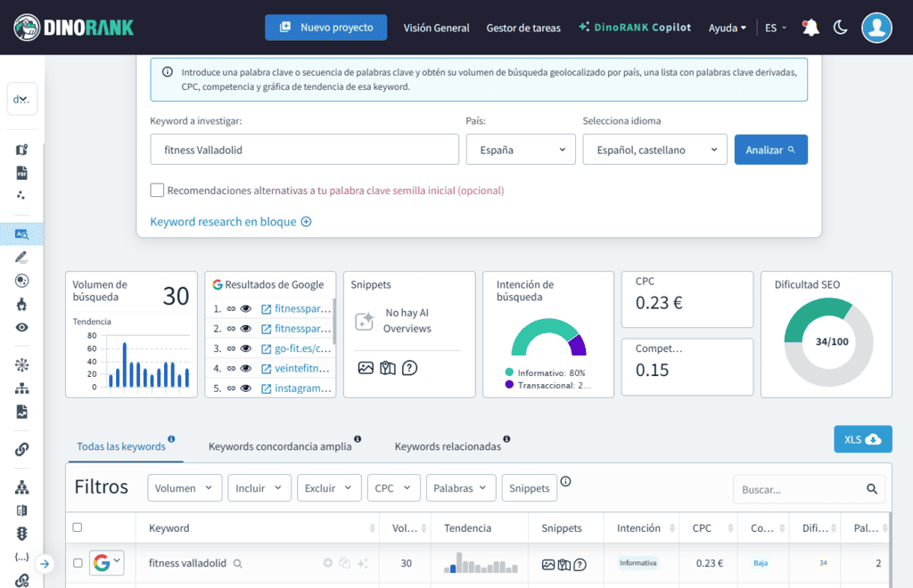Image resolution: width=913 pixels, height=588 pixels.
Task: Click the chain link sidebar icon
Action: coord(22,449)
